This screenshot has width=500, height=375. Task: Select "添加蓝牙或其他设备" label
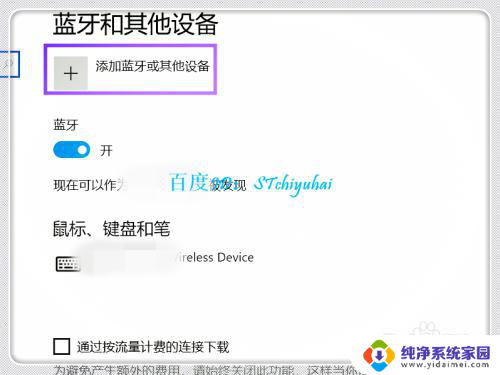click(152, 66)
